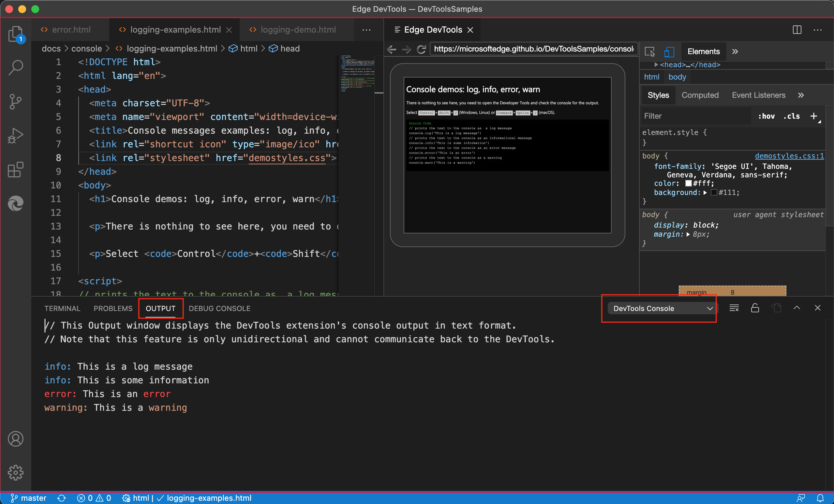Select the DEBUG CONSOLE tab
The height and width of the screenshot is (504, 834).
pos(219,308)
